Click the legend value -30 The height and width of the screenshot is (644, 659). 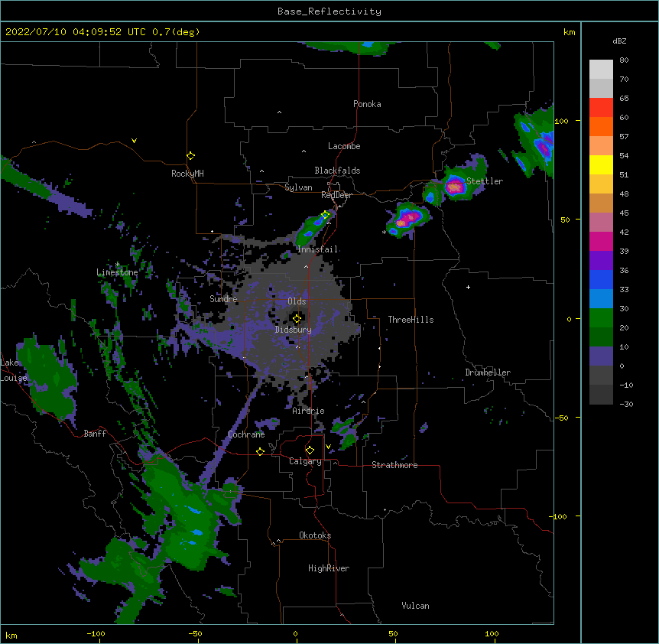point(626,404)
